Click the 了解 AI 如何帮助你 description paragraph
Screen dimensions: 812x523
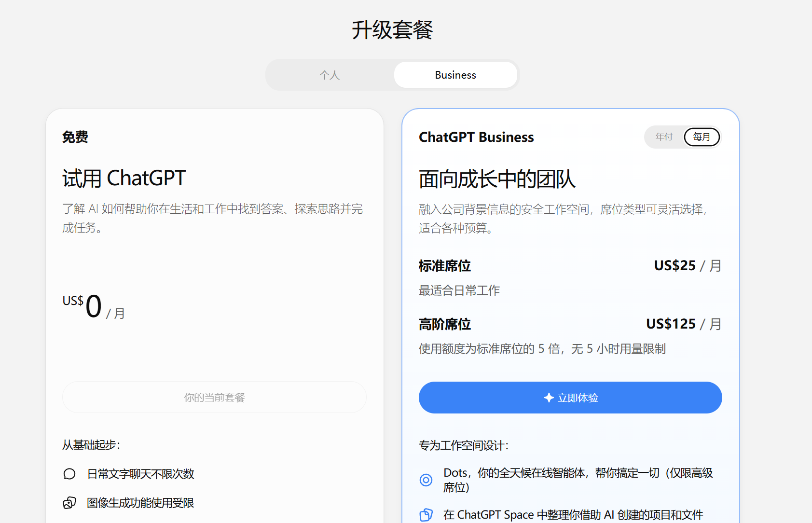point(212,218)
